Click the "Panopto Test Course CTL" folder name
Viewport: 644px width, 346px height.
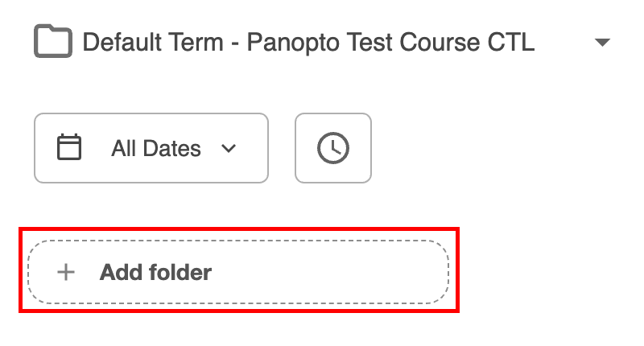(x=390, y=42)
